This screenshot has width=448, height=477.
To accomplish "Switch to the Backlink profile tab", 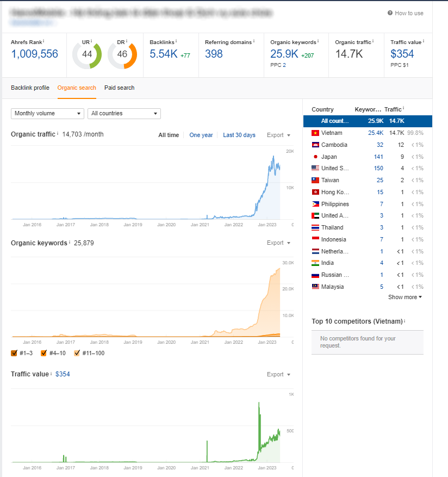I will 30,88.
